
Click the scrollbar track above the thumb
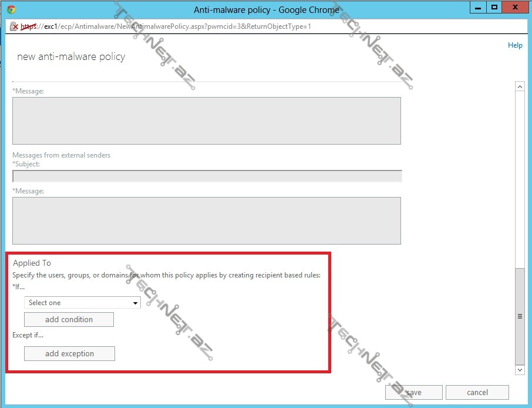[x=519, y=176]
